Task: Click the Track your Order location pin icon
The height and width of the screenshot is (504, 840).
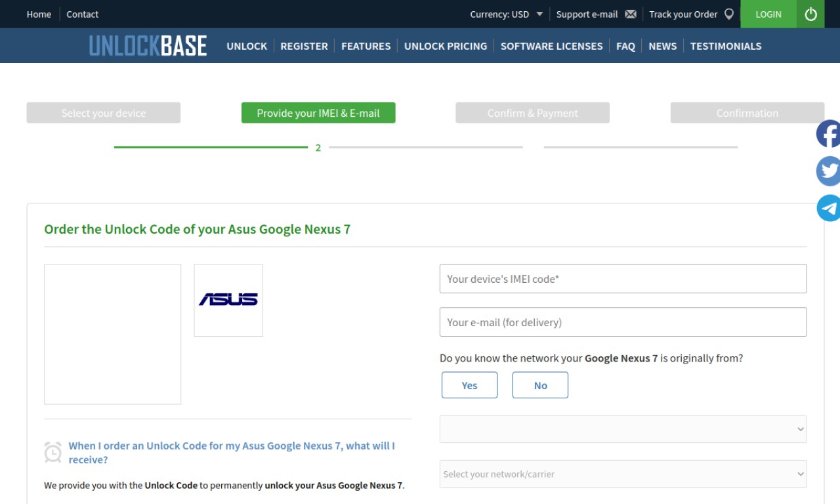Action: [x=729, y=14]
